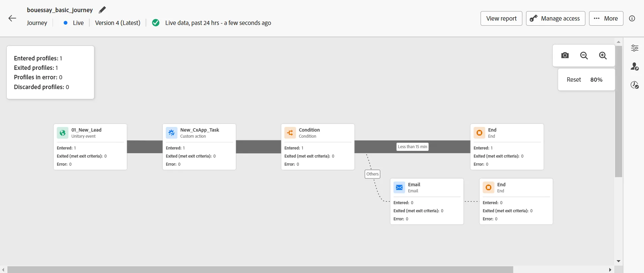Select the 01_New_Lead event globe icon
Screen dimensions: 644x273
[x=63, y=133]
